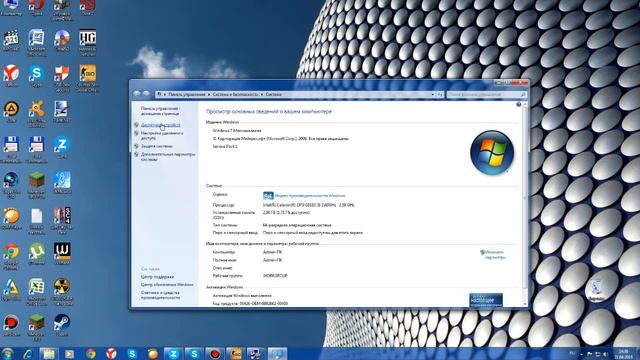Screen dimensions: 640x360
Task: Click the Windows Experience Index score badge
Action: 268,196
